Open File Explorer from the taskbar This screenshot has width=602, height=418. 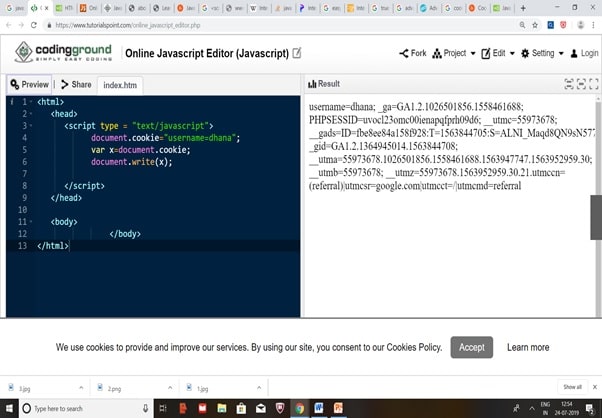coord(222,408)
